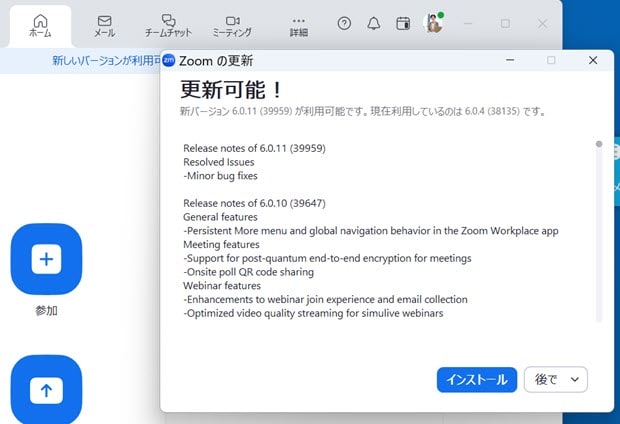Click the Zoom logo in update dialog title
620x424 pixels.
click(169, 60)
